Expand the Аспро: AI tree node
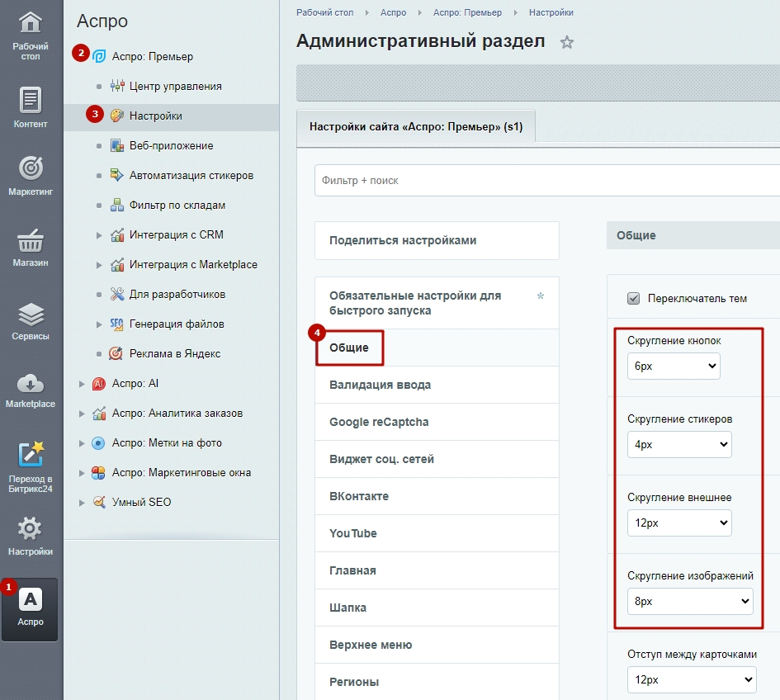 82,384
